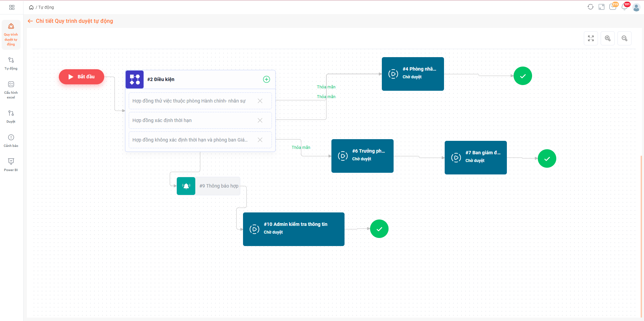
Task: Open the apps grid menu icon
Action: pyautogui.click(x=12, y=7)
